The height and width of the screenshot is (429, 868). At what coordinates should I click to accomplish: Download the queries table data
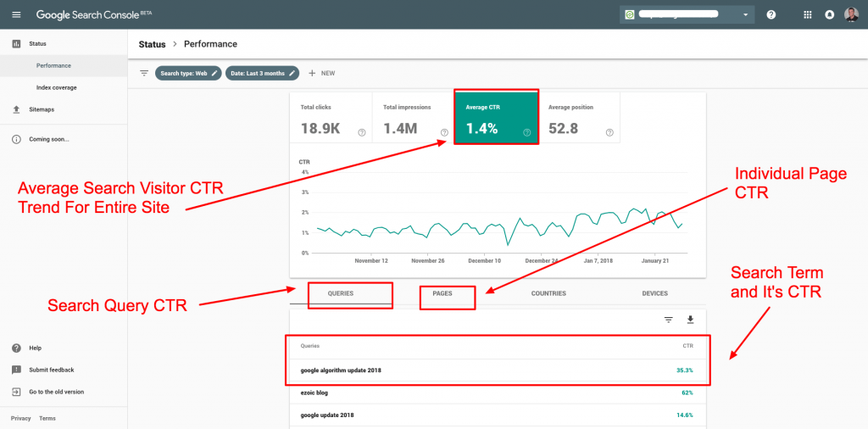point(690,320)
